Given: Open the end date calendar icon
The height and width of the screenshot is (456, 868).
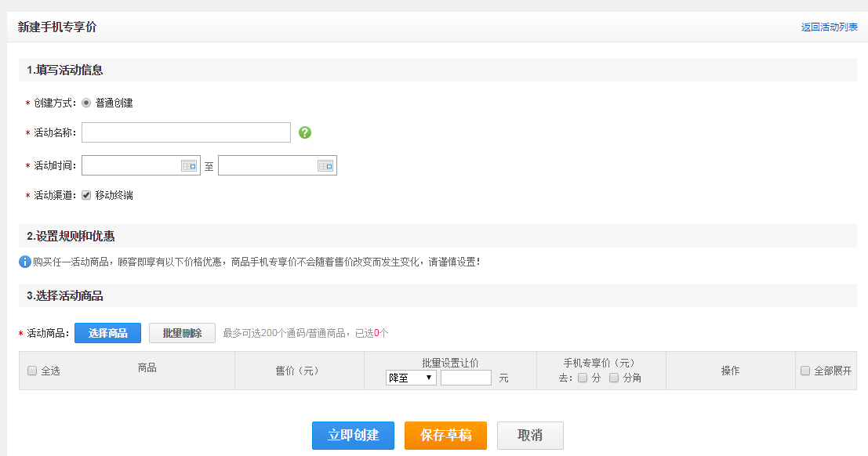Looking at the screenshot, I should (x=325, y=165).
